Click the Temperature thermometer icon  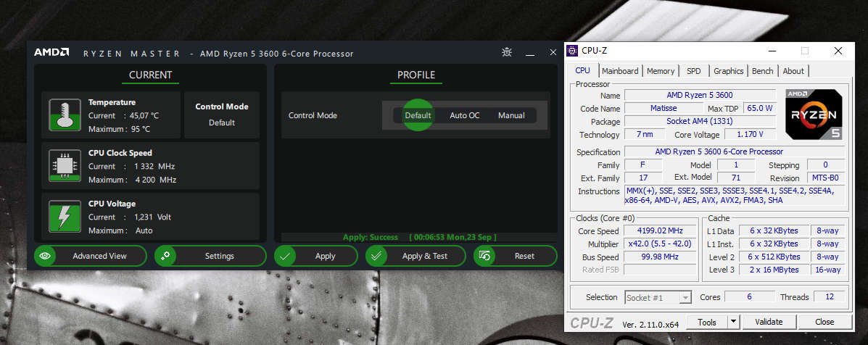tap(64, 115)
